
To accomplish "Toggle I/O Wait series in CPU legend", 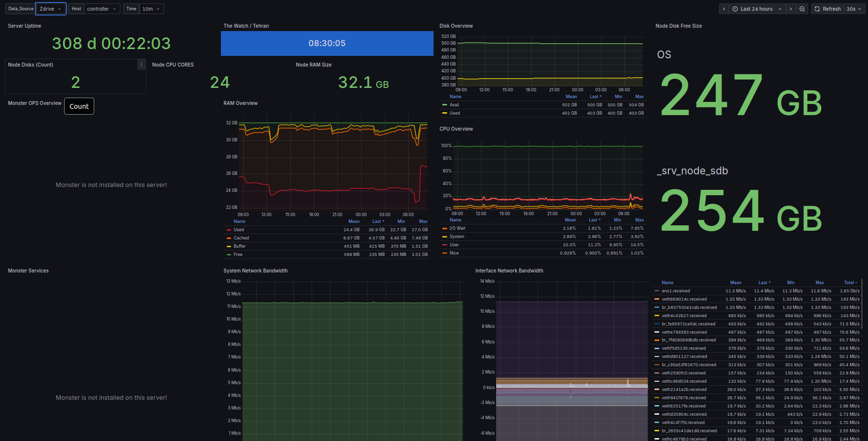I will click(x=457, y=228).
